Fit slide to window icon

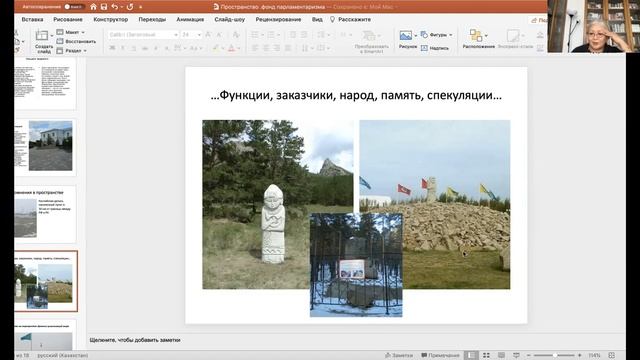(611, 355)
